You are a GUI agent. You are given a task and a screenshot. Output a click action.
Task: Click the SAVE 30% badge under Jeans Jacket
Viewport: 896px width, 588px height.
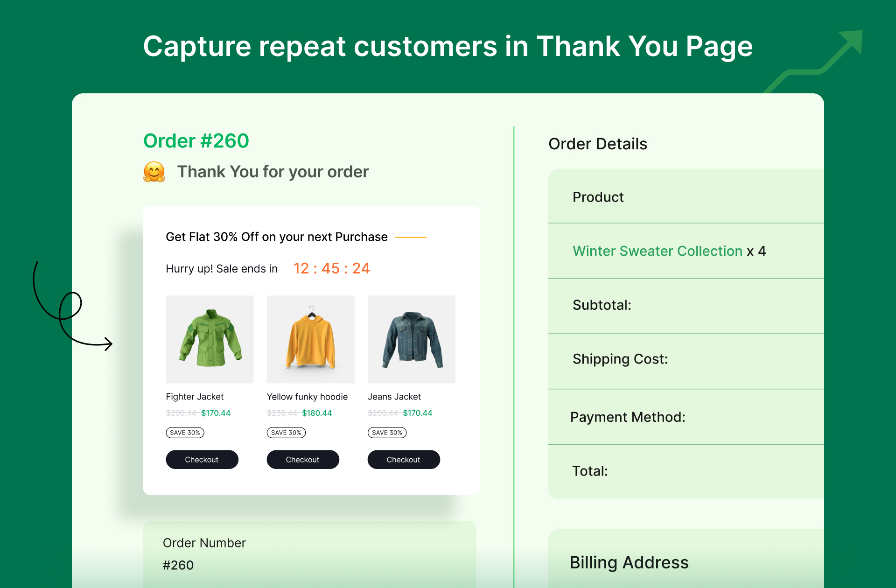(x=387, y=433)
